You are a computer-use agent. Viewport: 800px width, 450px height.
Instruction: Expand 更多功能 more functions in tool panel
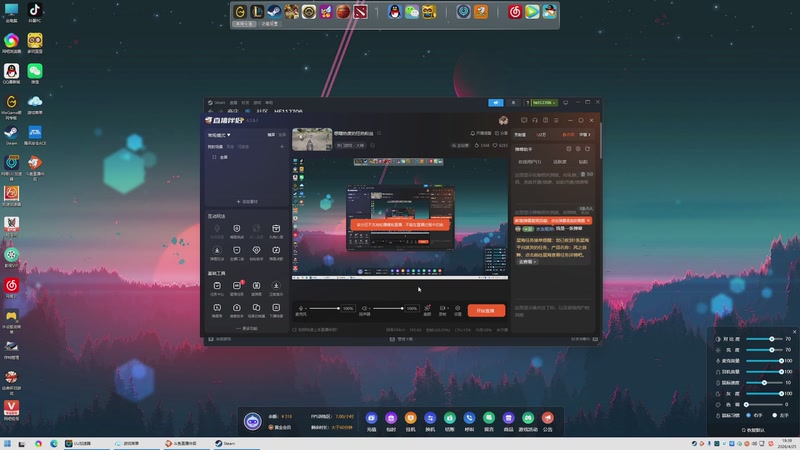pos(247,328)
